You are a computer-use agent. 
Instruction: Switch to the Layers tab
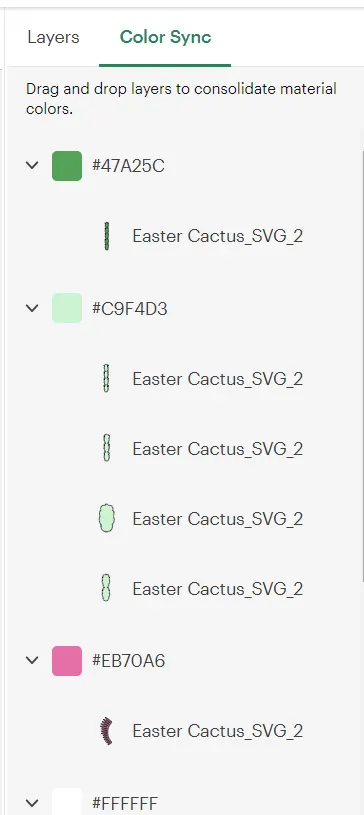[53, 37]
